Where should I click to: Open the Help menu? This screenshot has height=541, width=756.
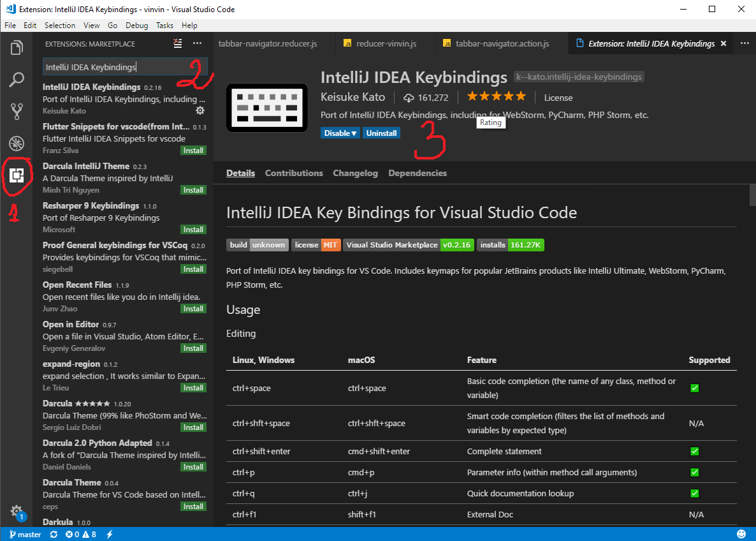(189, 25)
